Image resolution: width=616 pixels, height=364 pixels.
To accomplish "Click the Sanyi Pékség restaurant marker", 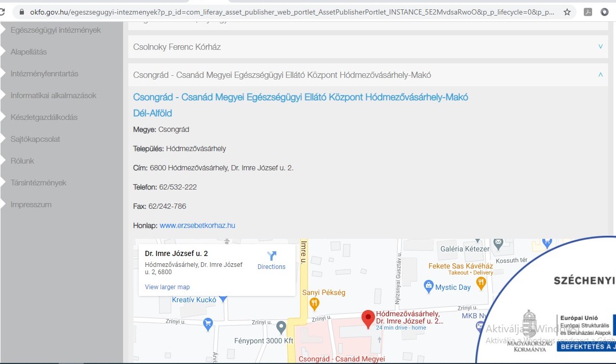I will (314, 303).
